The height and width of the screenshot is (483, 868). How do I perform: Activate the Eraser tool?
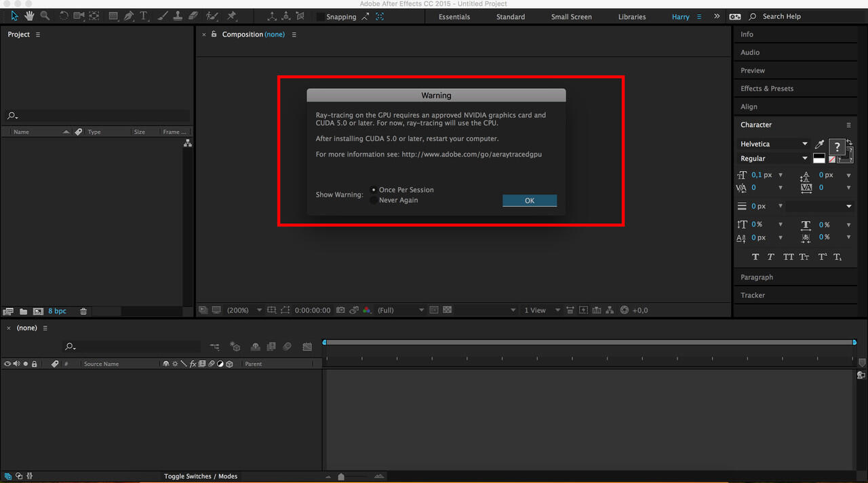(x=193, y=16)
